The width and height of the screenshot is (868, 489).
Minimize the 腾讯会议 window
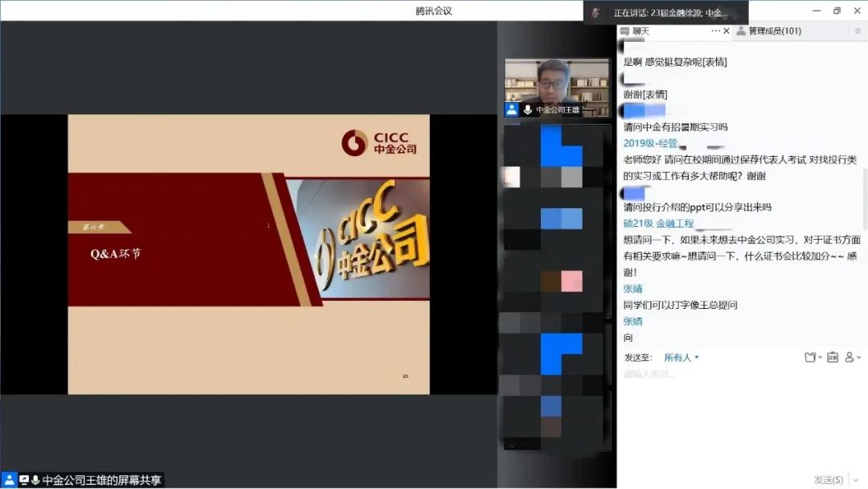pos(817,10)
